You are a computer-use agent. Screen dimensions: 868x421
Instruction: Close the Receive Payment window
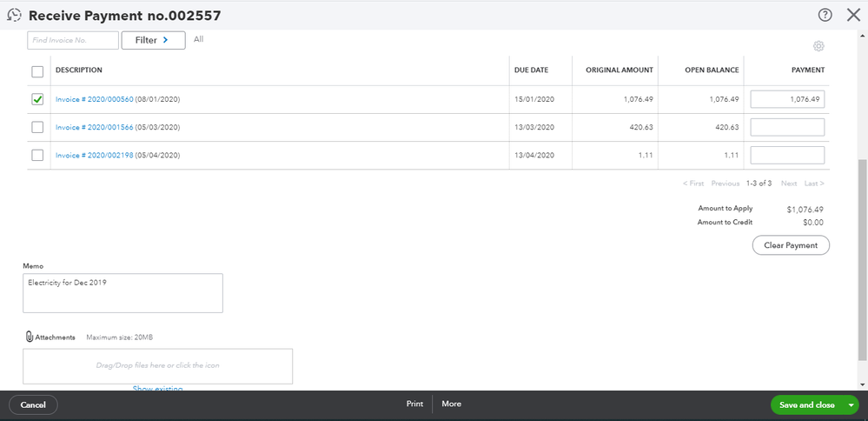coord(852,15)
